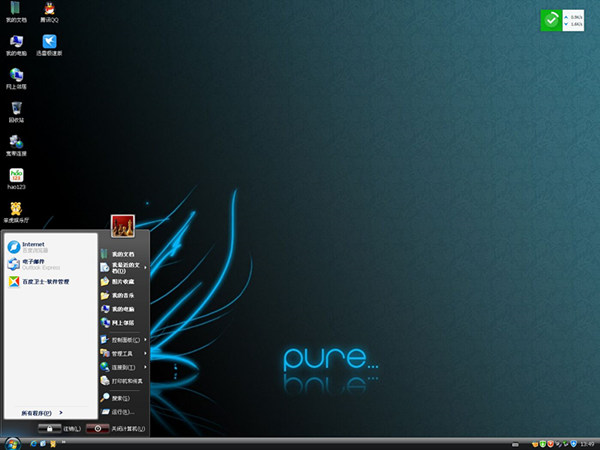Image resolution: width=600 pixels, height=450 pixels.
Task: Select the 宽带连接 desktop icon
Action: (16, 143)
